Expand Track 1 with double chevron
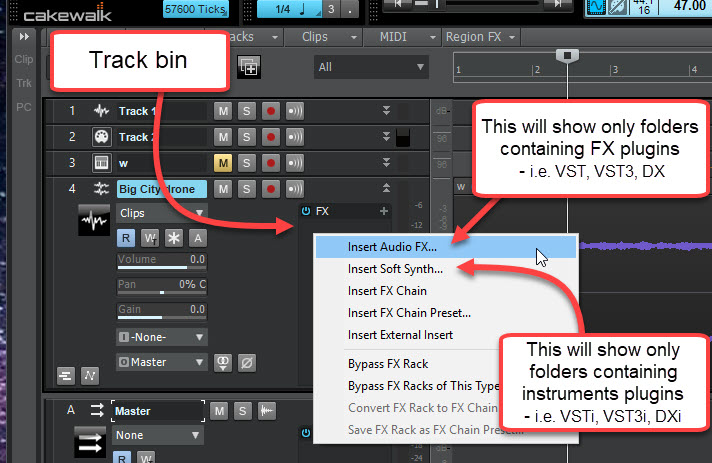Screen dimensions: 712x463 [x=386, y=110]
